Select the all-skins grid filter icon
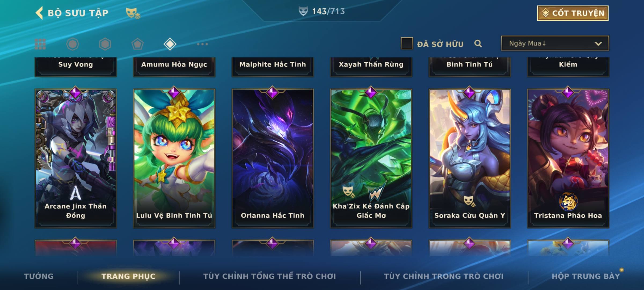 point(40,44)
